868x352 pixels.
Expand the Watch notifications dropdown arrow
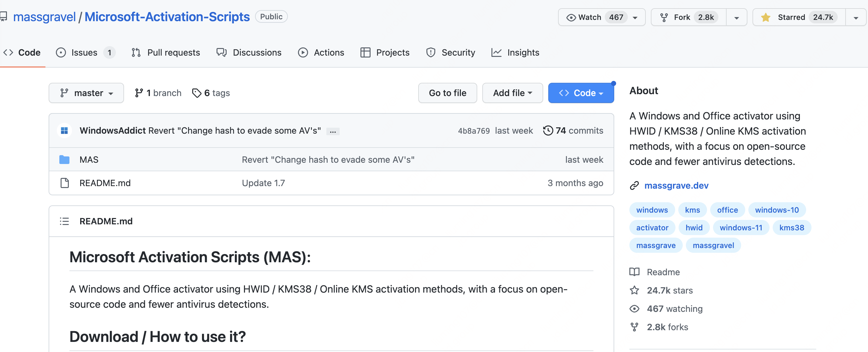pos(635,17)
